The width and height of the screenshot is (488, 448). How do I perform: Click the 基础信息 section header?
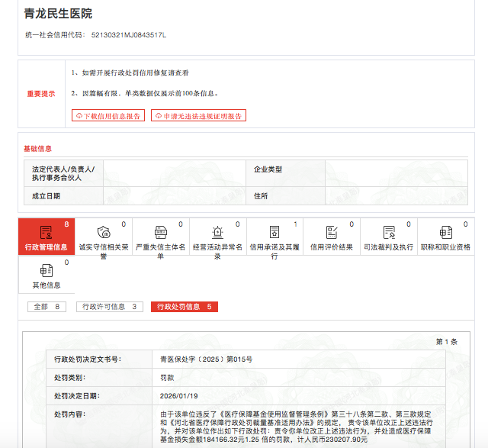click(x=38, y=148)
